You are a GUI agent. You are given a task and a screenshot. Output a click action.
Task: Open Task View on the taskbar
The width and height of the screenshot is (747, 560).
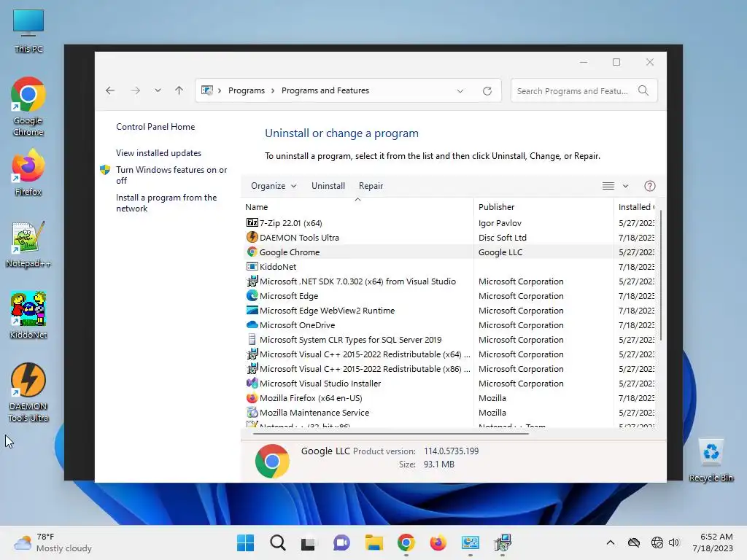[309, 542]
